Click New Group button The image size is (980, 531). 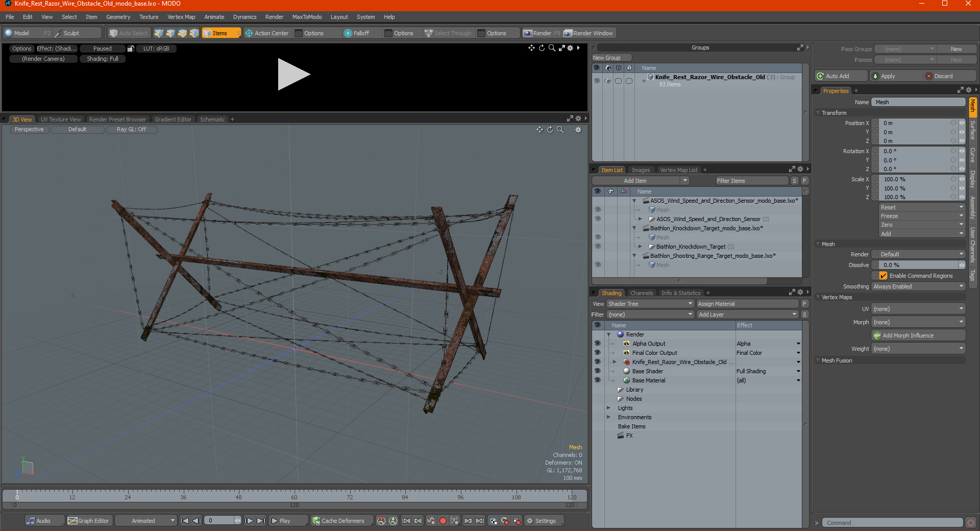611,58
